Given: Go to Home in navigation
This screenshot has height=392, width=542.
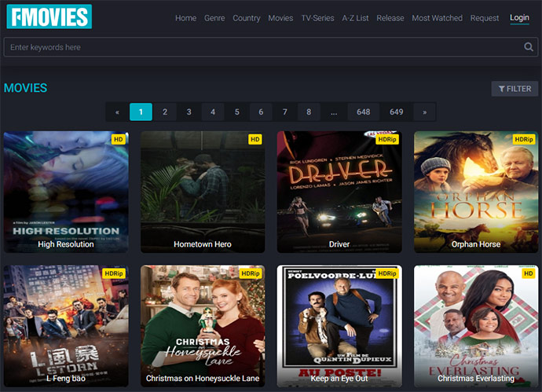Looking at the screenshot, I should [185, 18].
